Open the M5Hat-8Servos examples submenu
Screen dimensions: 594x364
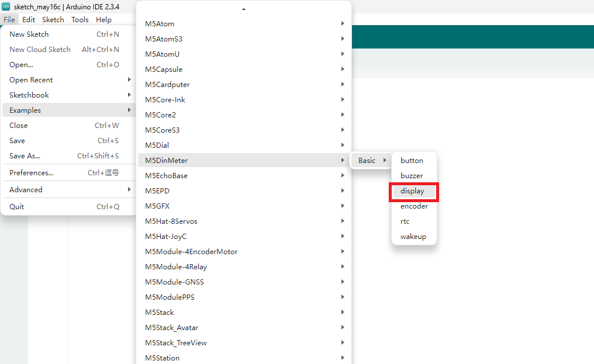244,221
